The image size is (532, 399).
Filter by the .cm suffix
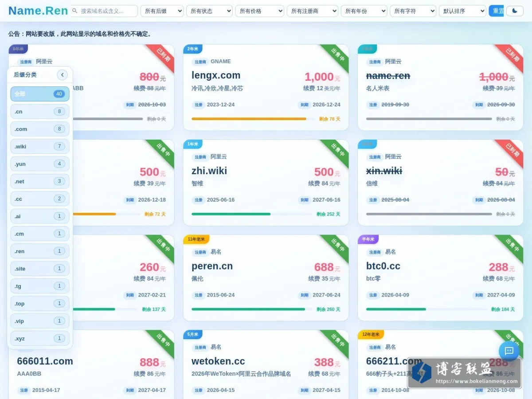[x=40, y=234]
